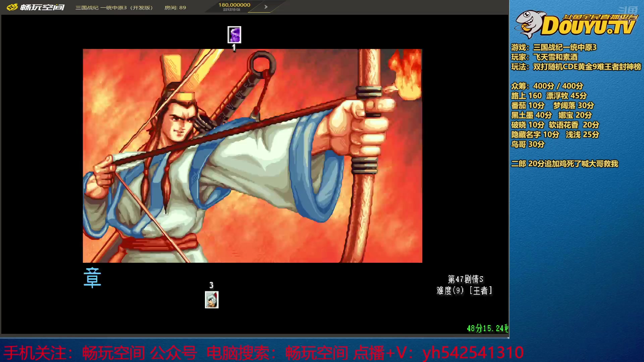Image resolution: width=644 pixels, height=362 pixels.
Task: Click the banner text 电脑搜索: 畅玩空间
Action: [x=277, y=353]
